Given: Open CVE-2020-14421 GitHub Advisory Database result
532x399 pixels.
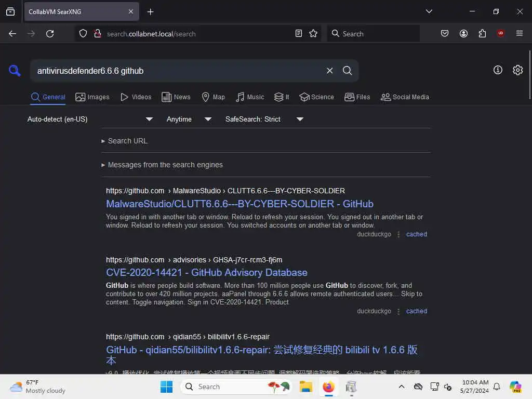Looking at the screenshot, I should [x=207, y=272].
